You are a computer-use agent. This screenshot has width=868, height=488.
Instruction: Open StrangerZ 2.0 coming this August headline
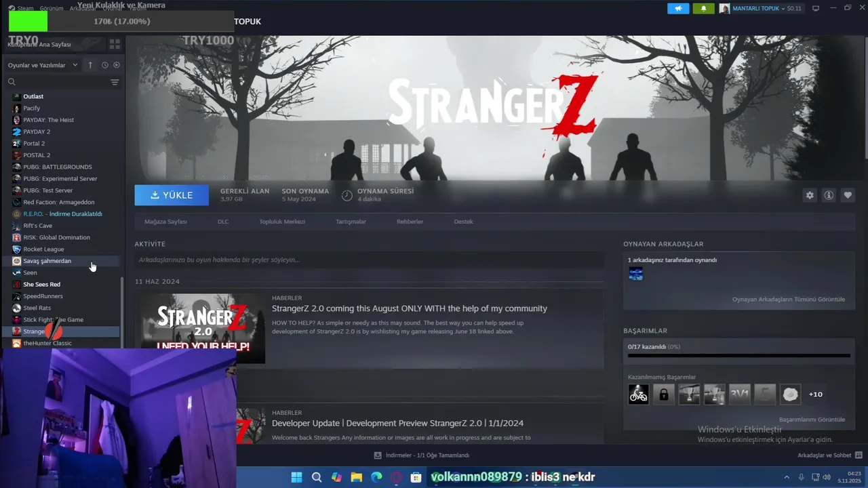410,308
